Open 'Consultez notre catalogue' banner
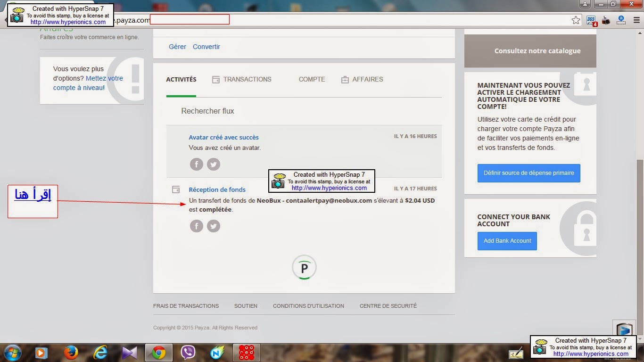Viewport: 644px width, 362px height. coord(530,51)
